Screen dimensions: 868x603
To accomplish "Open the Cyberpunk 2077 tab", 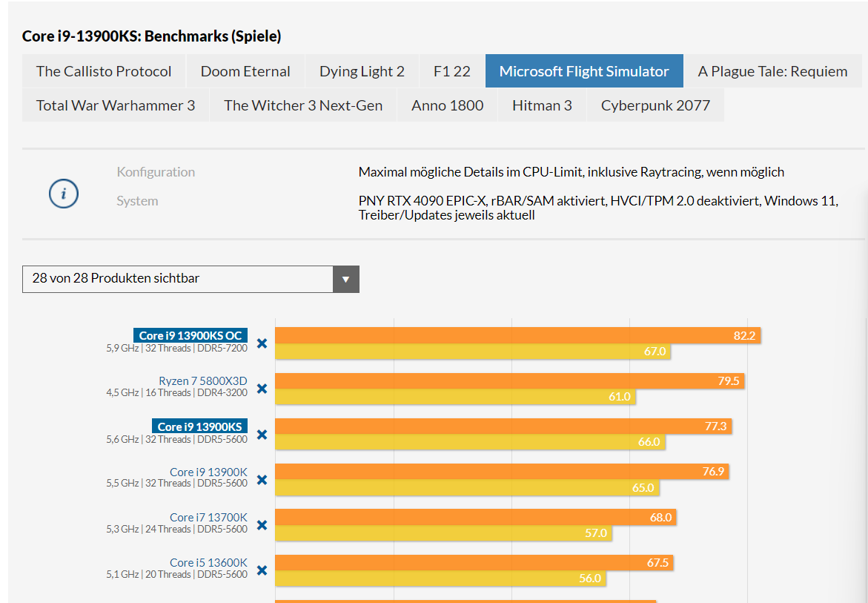I will click(x=655, y=105).
